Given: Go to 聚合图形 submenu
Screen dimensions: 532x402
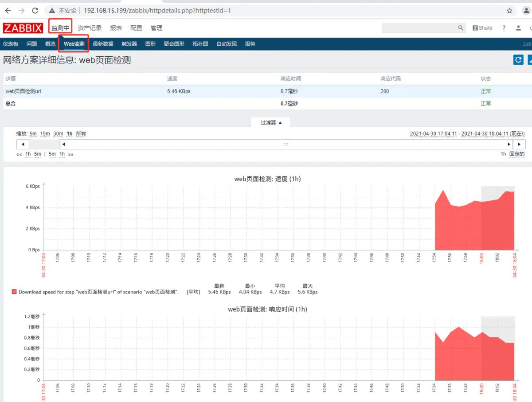Looking at the screenshot, I should (174, 44).
